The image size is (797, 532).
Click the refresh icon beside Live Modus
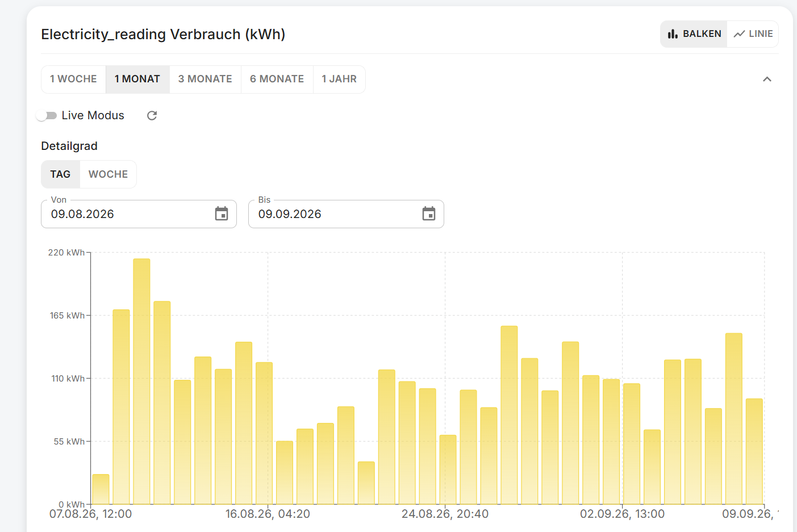tap(152, 116)
